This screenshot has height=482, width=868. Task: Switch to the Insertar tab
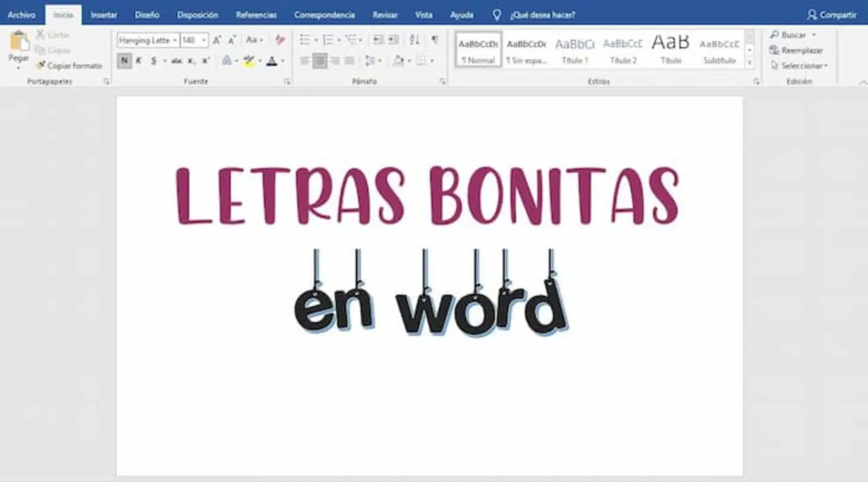click(x=104, y=15)
